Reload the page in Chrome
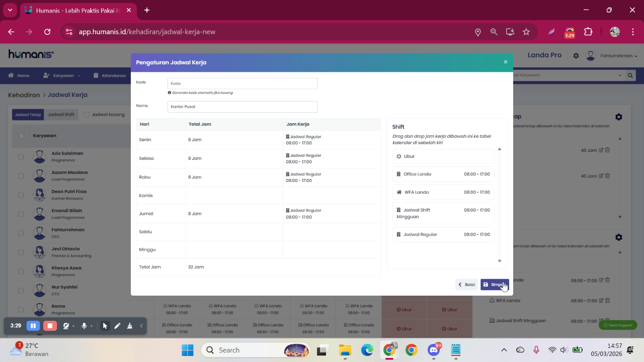 pos(47,32)
